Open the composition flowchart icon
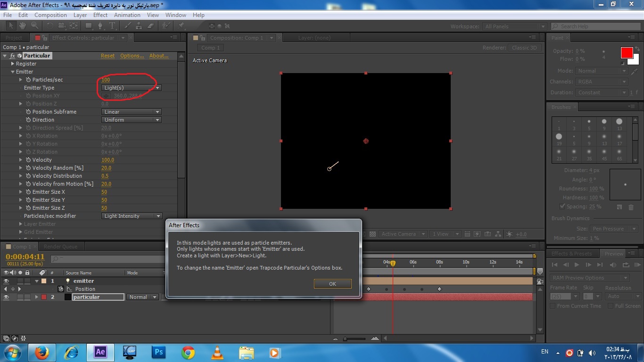This screenshot has width=644, height=362. coord(498,234)
